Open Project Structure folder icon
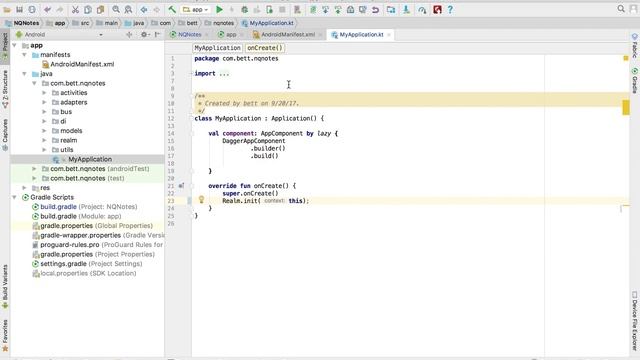The height and width of the screenshot is (360, 640). pyautogui.click(x=391, y=9)
